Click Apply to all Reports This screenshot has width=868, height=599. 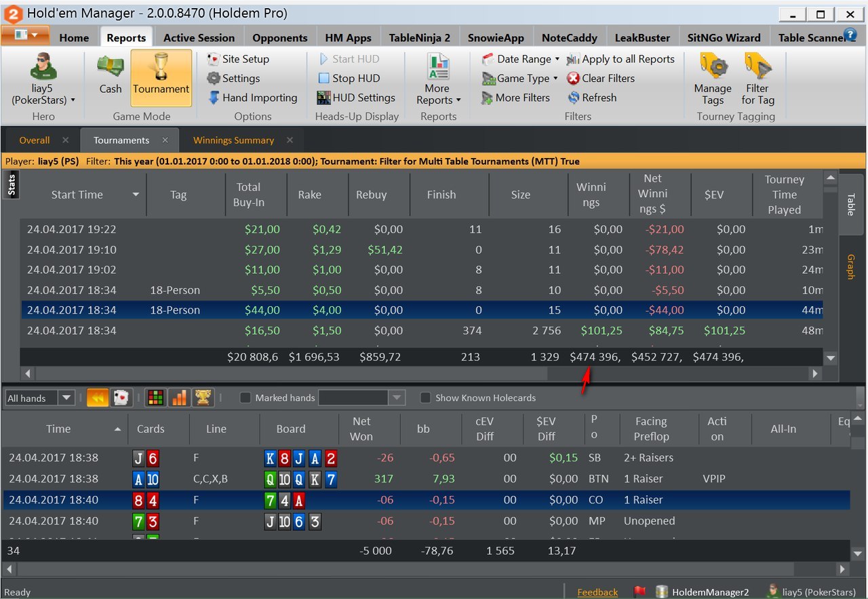coord(620,59)
